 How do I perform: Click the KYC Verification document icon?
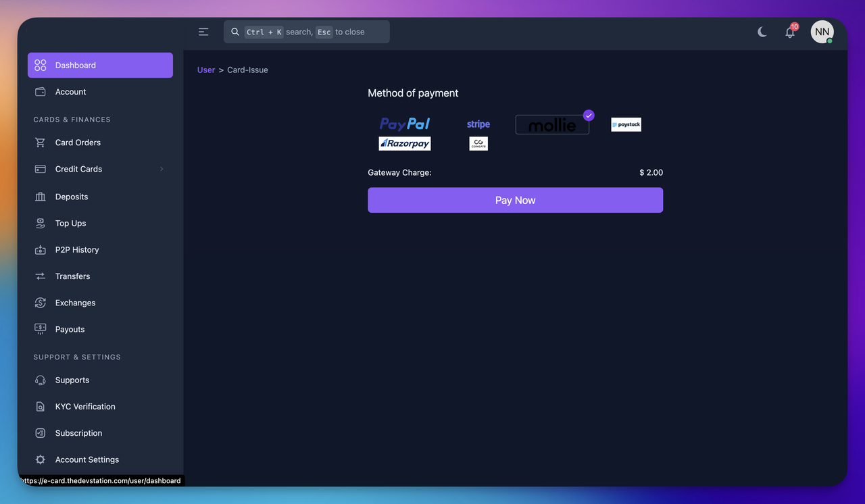tap(41, 407)
